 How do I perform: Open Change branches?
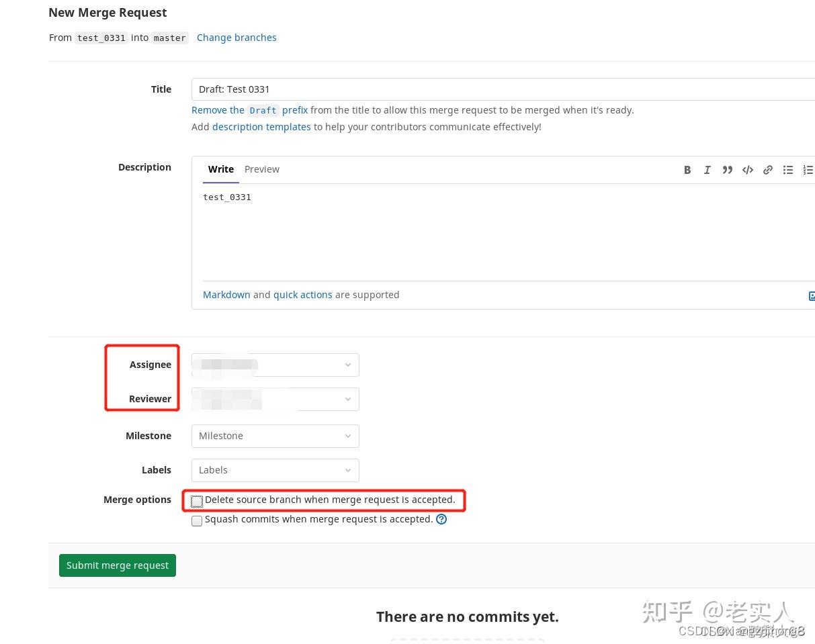[x=237, y=38]
